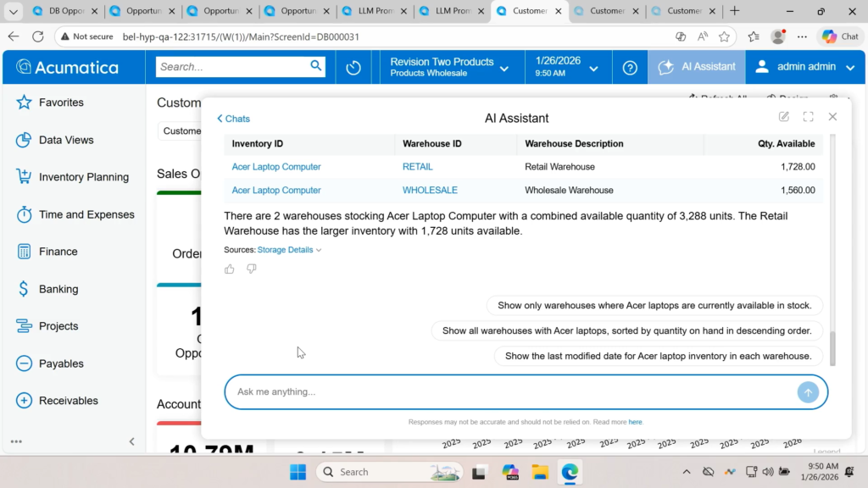The image size is (868, 488).
Task: Expand the AI Assistant panel to fullscreen
Action: pyautogui.click(x=808, y=117)
